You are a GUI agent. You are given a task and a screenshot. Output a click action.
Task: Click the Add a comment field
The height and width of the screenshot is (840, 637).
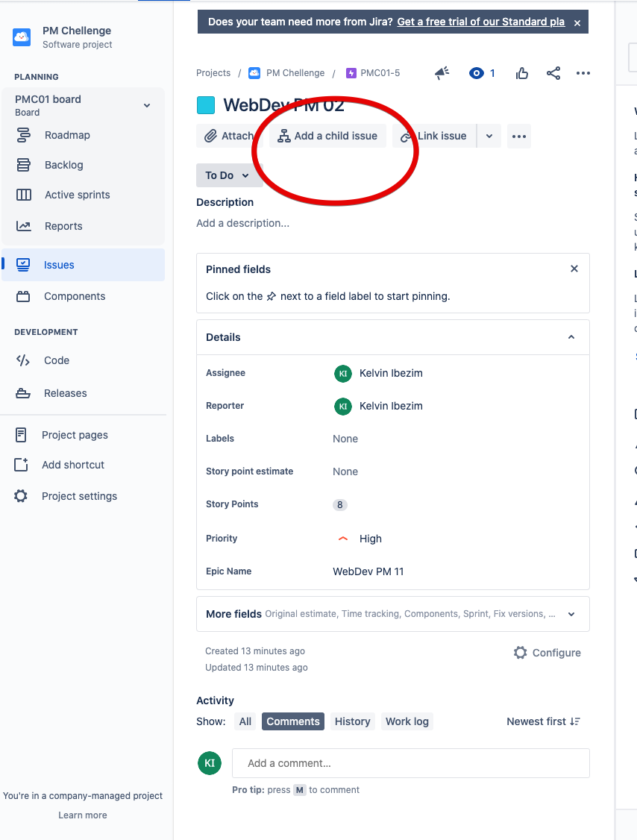pos(410,762)
